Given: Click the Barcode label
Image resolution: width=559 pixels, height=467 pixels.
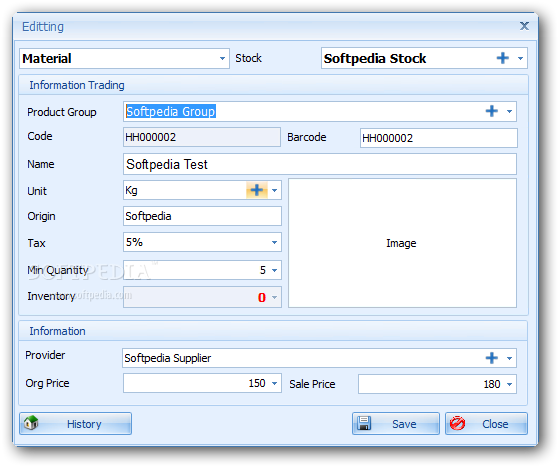Looking at the screenshot, I should coord(307,137).
